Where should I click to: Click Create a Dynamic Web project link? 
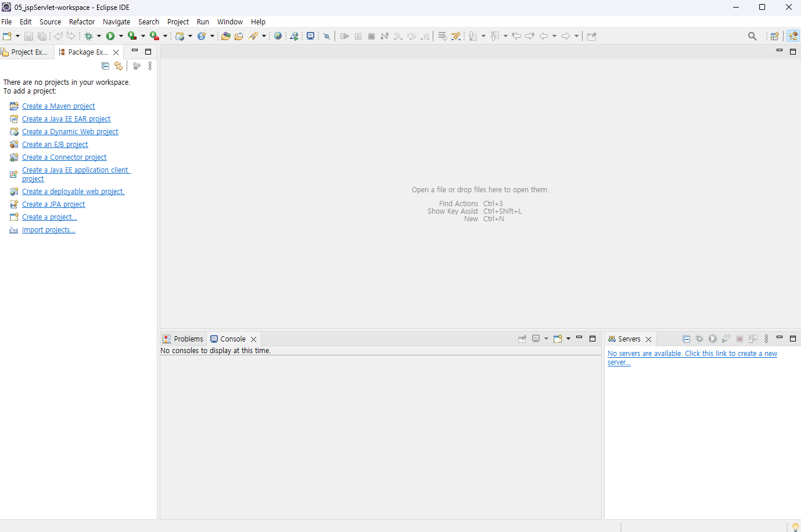(x=70, y=132)
